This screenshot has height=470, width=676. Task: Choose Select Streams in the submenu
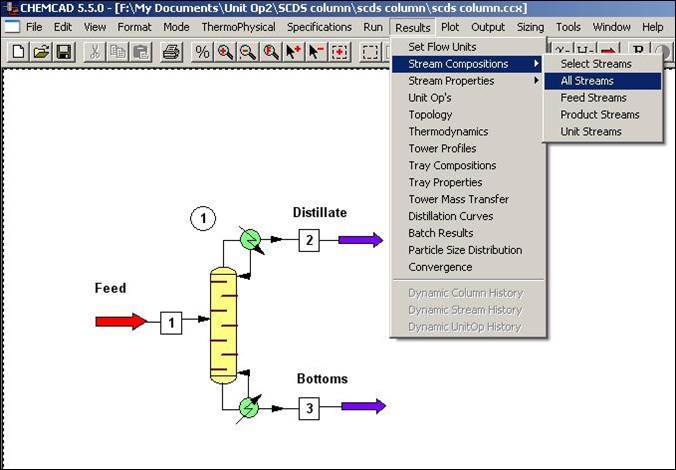(x=603, y=64)
